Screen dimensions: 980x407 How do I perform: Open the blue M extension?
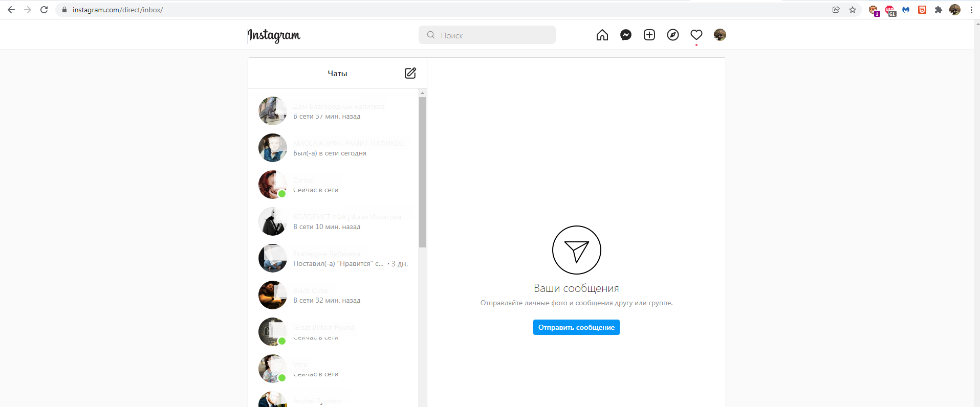tap(906, 10)
